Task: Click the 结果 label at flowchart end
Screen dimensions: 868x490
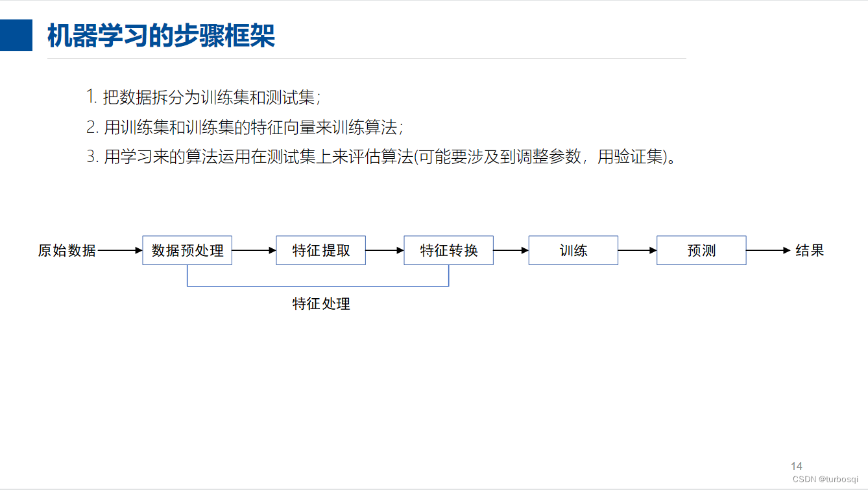Action: (x=810, y=250)
